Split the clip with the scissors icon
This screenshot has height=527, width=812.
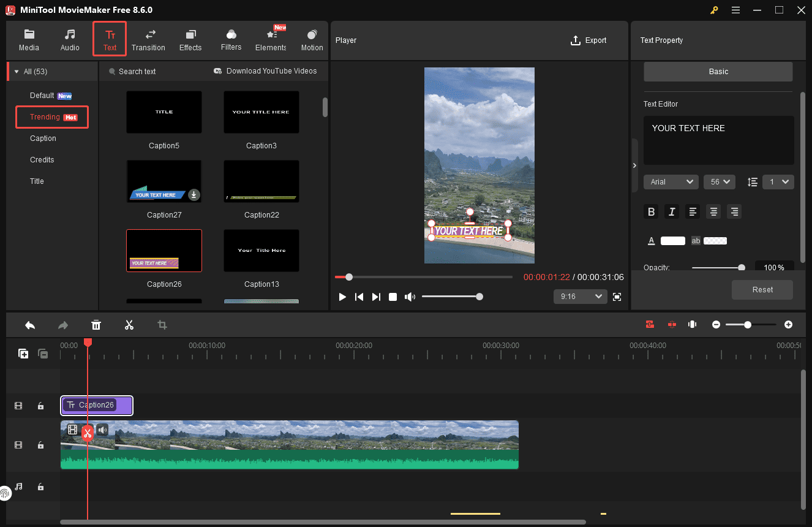pyautogui.click(x=129, y=325)
